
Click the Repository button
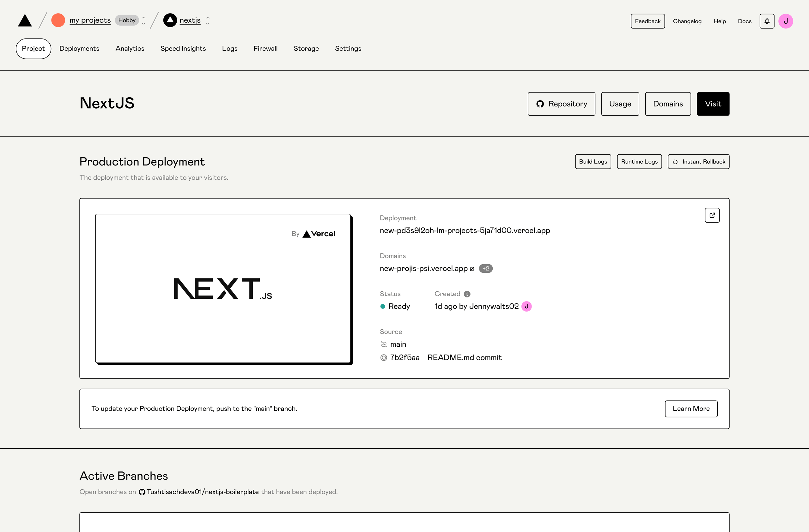pyautogui.click(x=561, y=104)
